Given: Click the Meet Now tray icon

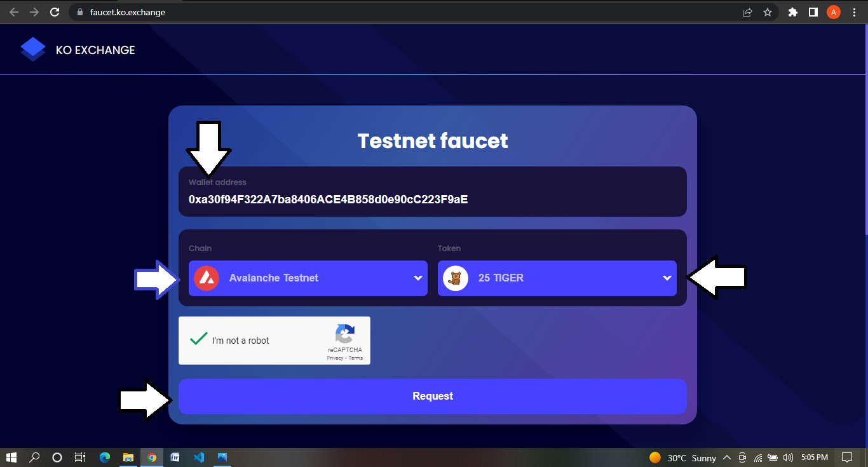Looking at the screenshot, I should coord(743,457).
